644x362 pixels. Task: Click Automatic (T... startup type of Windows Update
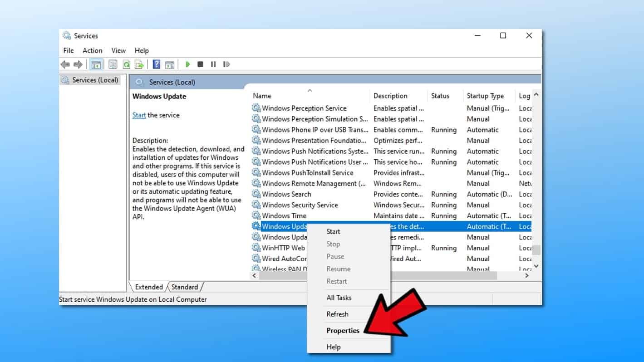tap(489, 226)
